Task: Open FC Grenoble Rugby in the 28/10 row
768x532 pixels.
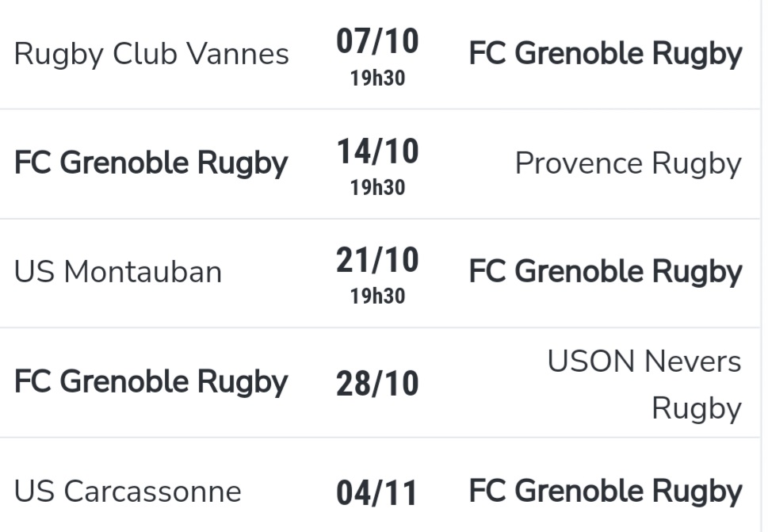Action: 151,381
